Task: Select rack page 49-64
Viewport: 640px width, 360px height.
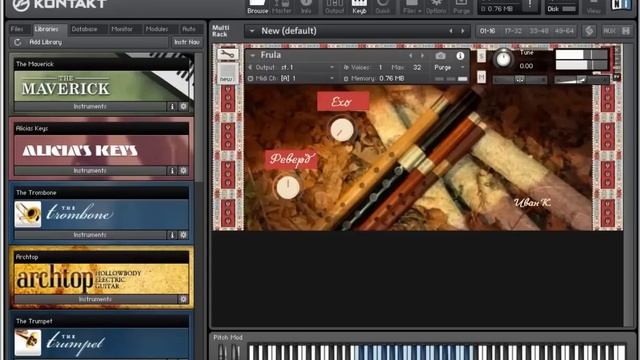Action: 564,31
